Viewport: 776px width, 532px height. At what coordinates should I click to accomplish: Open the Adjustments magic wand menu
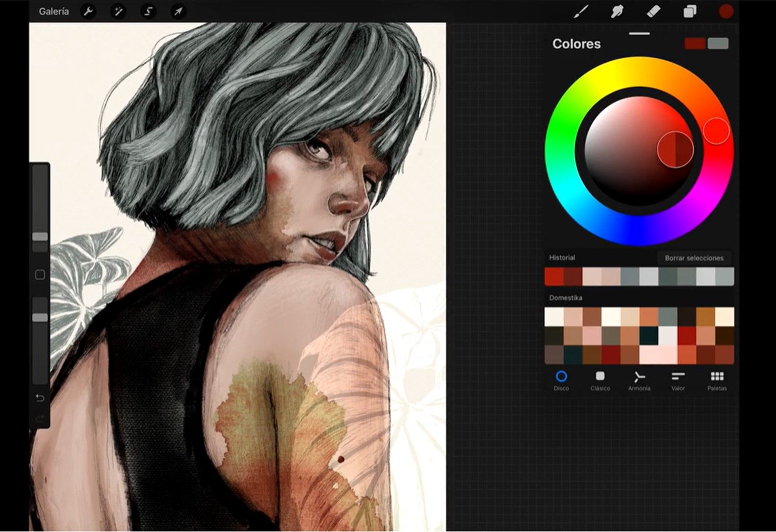tap(118, 11)
